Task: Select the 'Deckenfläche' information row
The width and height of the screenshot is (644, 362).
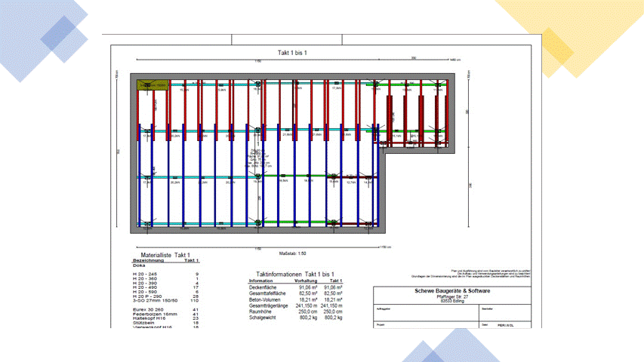Action: [x=265, y=287]
